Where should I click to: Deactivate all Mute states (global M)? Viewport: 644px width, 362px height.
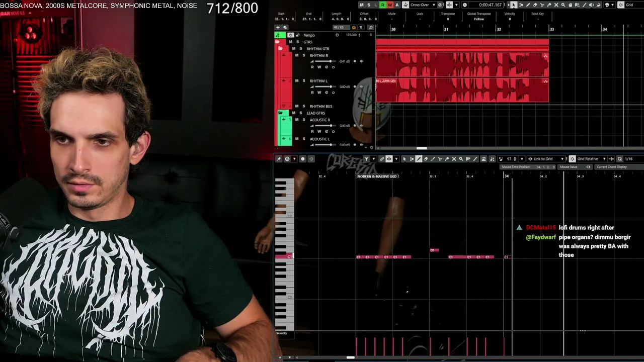(361, 5)
